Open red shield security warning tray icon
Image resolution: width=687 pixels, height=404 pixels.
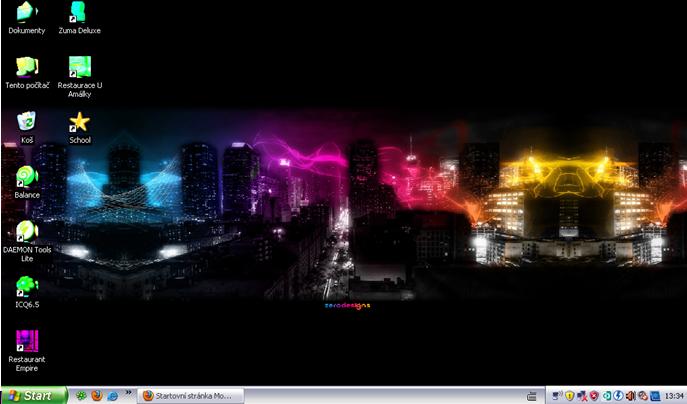point(594,396)
